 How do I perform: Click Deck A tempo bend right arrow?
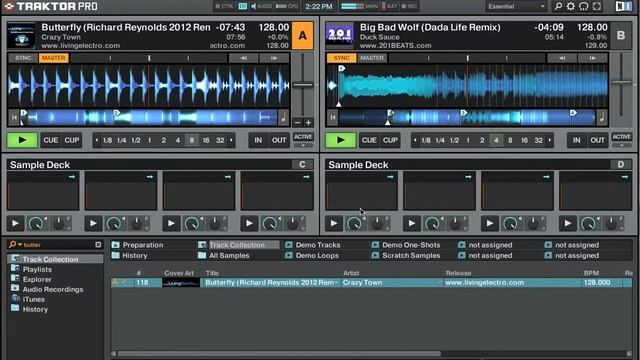(x=274, y=58)
